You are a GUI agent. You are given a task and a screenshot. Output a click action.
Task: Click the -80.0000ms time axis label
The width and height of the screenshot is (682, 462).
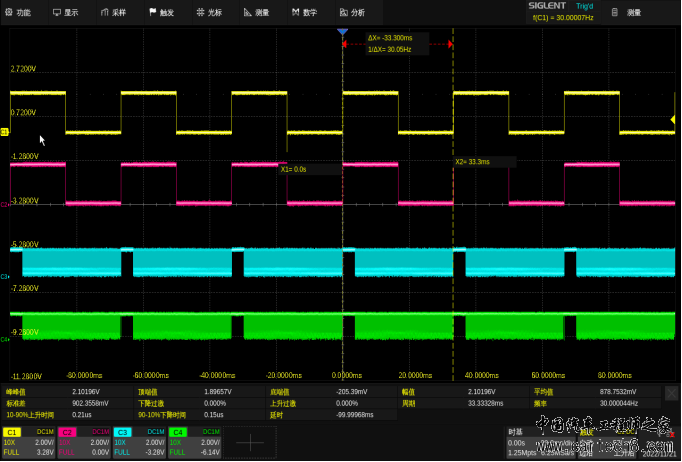tap(84, 375)
